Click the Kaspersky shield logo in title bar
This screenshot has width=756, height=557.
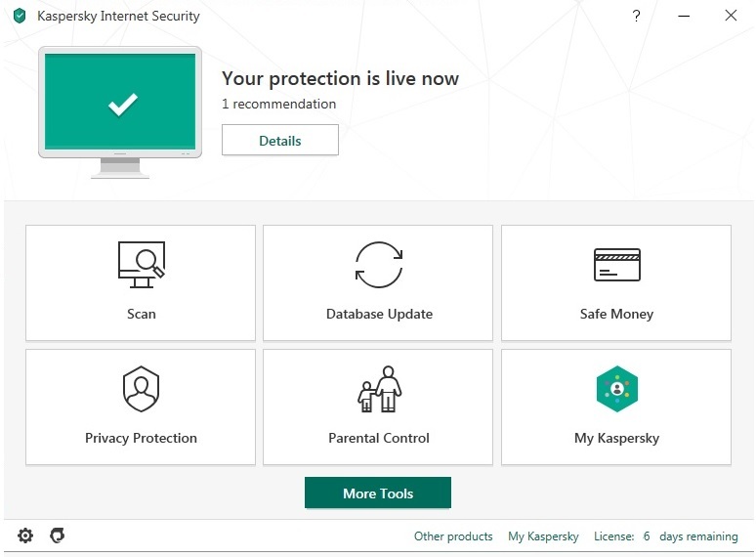(x=20, y=16)
